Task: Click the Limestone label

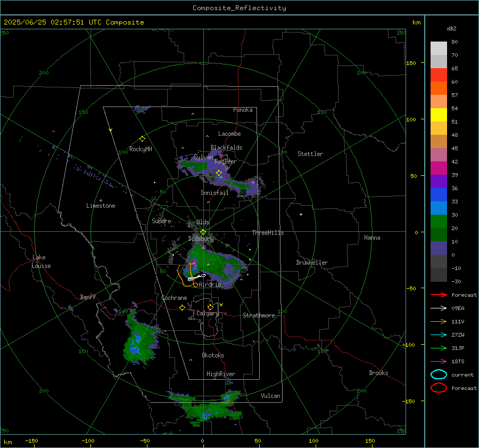Action: (101, 206)
